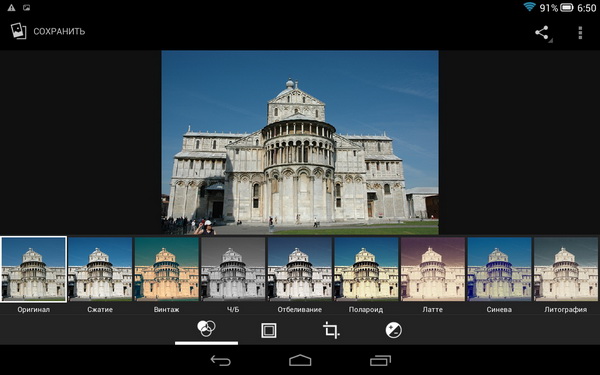Tap the gallery photo icon beside Сохранить
The height and width of the screenshot is (375, 600).
pyautogui.click(x=18, y=31)
